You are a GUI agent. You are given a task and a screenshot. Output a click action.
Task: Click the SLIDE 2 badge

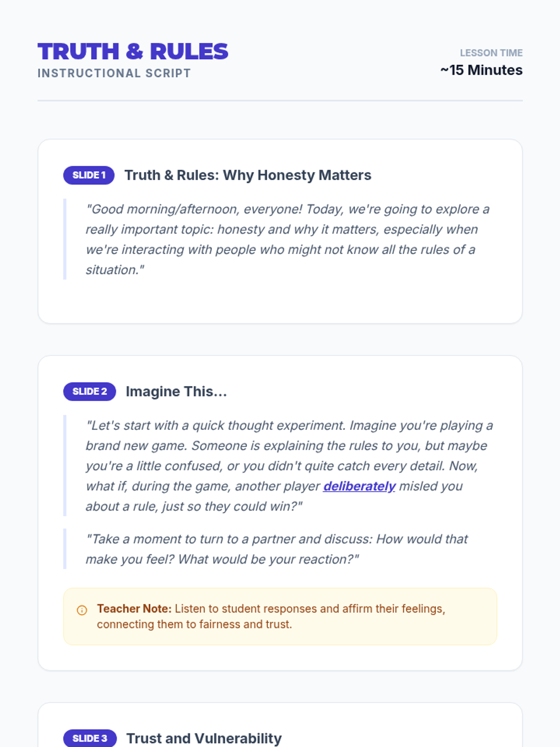point(90,391)
